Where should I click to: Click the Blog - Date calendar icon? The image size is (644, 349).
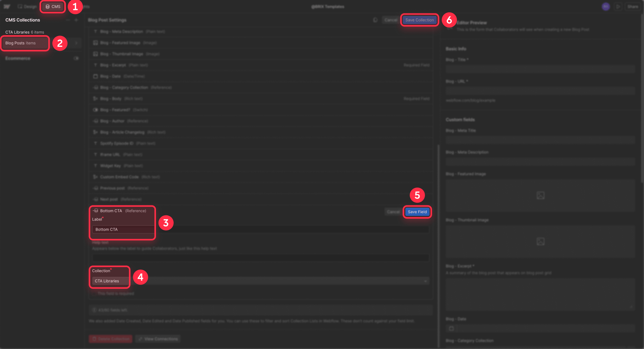[x=96, y=76]
